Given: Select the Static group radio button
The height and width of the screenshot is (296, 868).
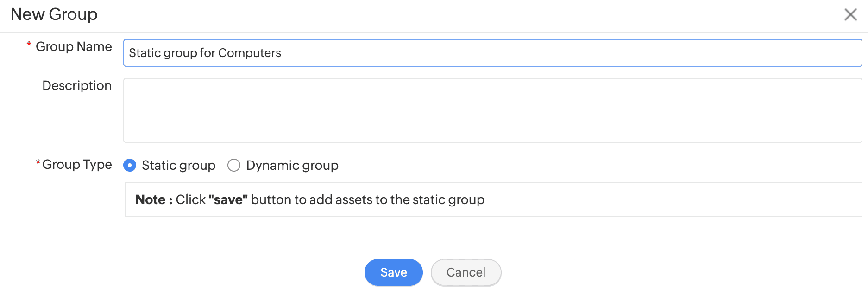Looking at the screenshot, I should [x=130, y=165].
